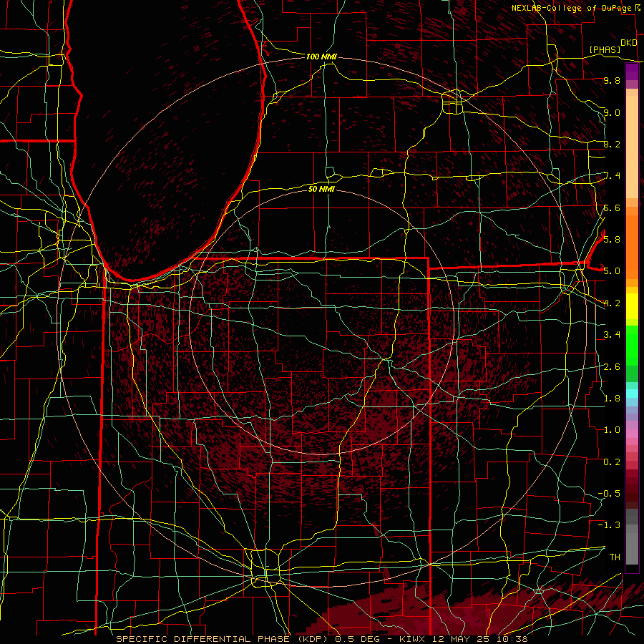Click the 9.0 scale value
The image size is (644, 644).
612,112
